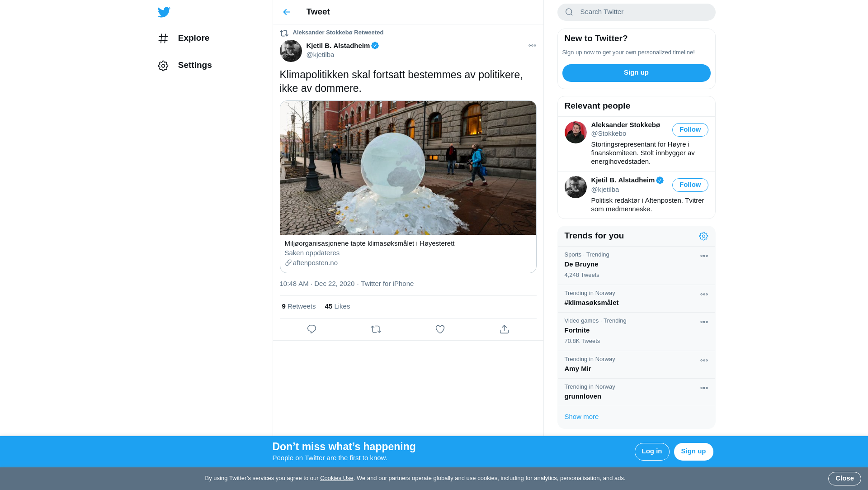This screenshot has height=490, width=868.
Task: Open more options for De Bruyne trend
Action: click(x=704, y=256)
